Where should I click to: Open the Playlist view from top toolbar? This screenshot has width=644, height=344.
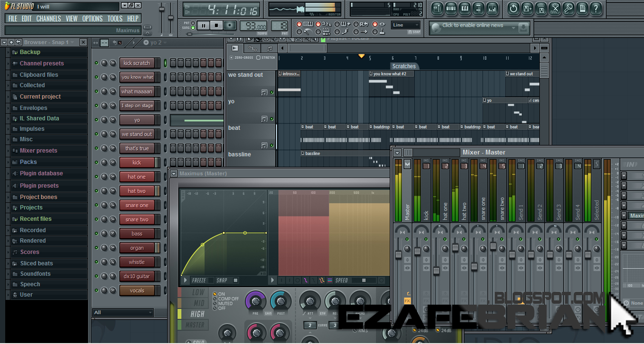[x=437, y=9]
